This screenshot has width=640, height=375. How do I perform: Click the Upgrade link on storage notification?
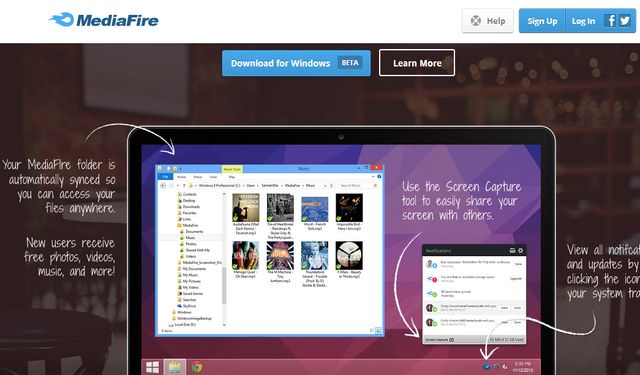point(516,279)
